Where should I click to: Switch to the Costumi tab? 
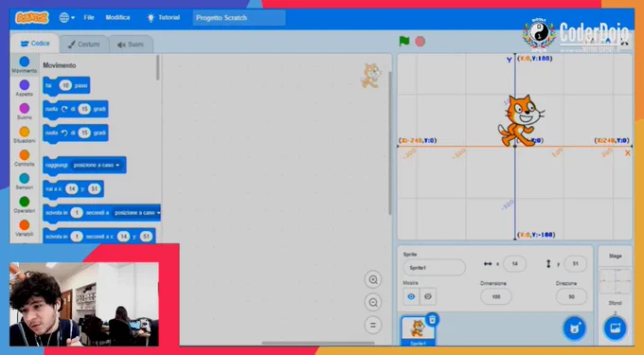pos(83,44)
